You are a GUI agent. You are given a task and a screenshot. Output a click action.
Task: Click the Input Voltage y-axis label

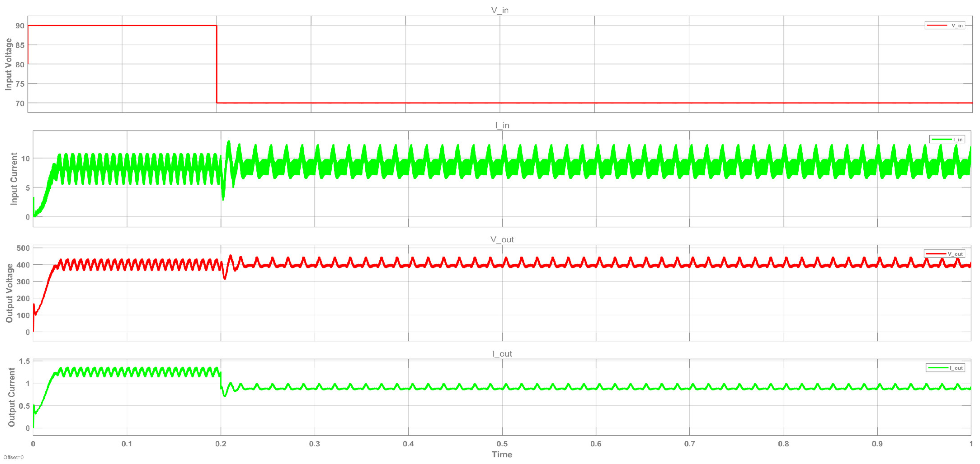pyautogui.click(x=8, y=64)
